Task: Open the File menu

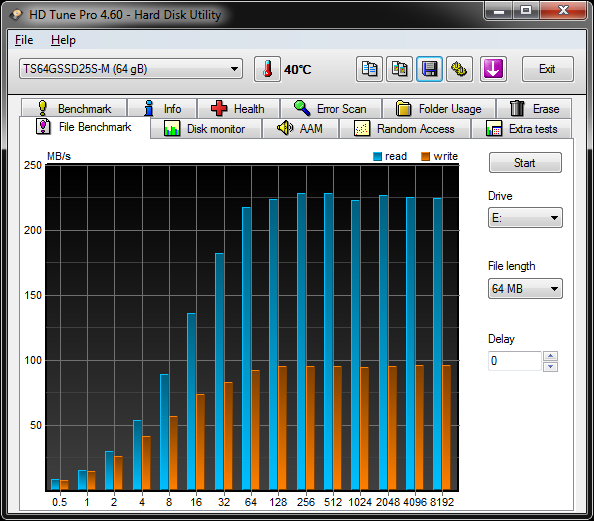Action: click(x=24, y=40)
